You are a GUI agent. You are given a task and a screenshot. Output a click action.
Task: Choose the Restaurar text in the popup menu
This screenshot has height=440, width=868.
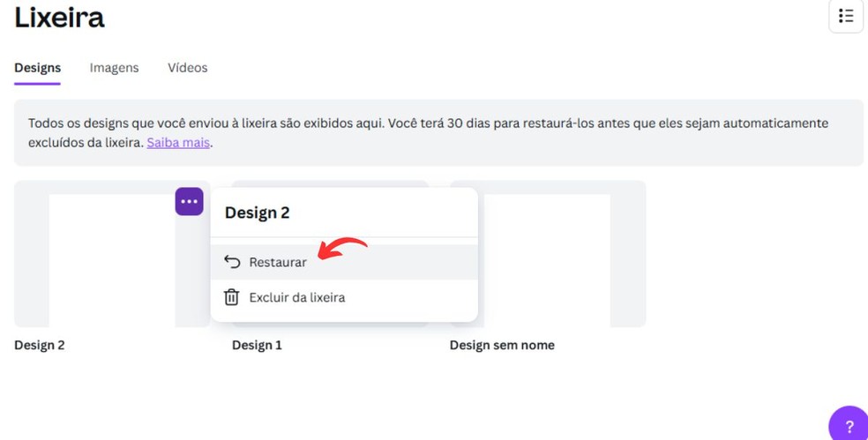pyautogui.click(x=278, y=262)
